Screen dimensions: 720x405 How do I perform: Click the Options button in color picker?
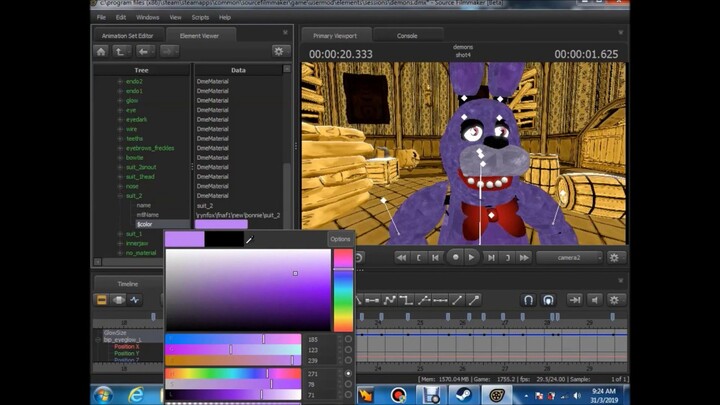tap(340, 239)
